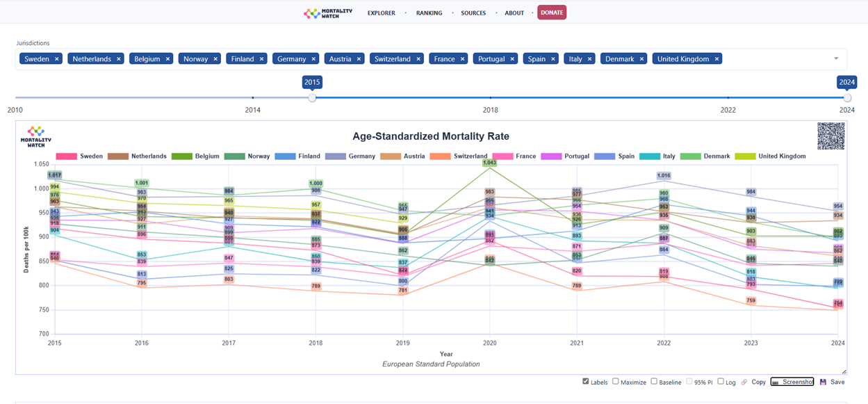868x404 pixels.
Task: Tick the Baseline checkbox
Action: click(654, 382)
